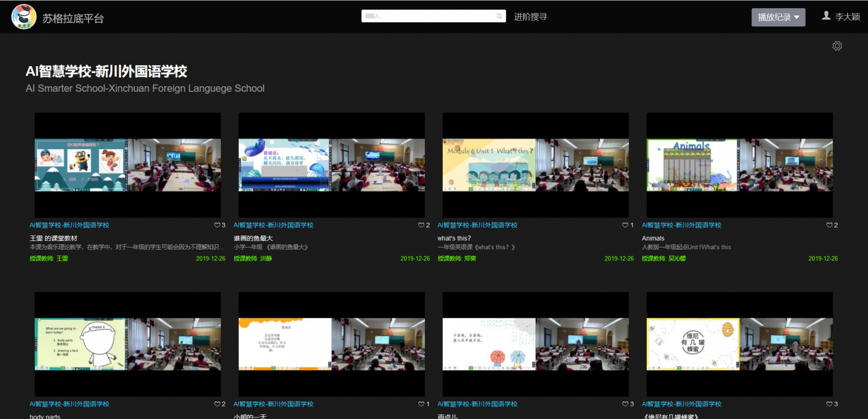Click heart icon on the Animals video
This screenshot has width=868, height=419.
pos(829,225)
